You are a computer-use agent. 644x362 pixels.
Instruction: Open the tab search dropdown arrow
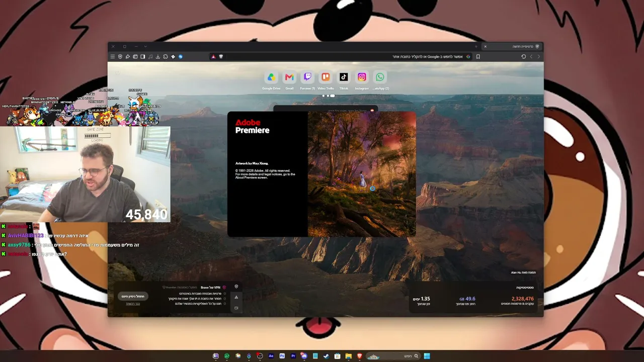pyautogui.click(x=145, y=47)
